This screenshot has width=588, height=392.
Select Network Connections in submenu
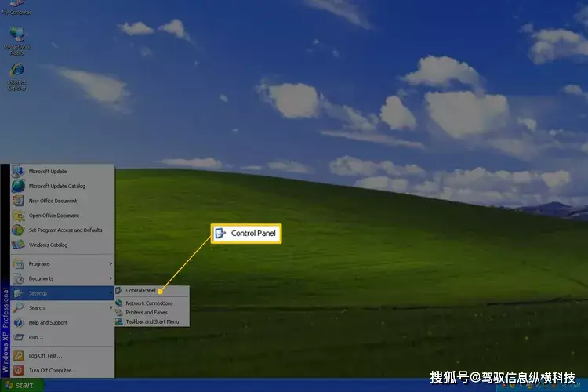[x=152, y=303]
